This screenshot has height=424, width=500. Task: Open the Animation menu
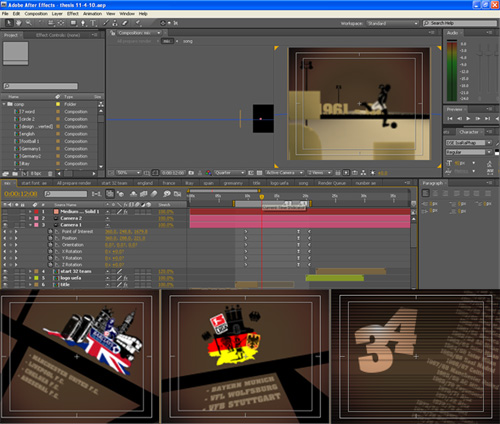pos(92,14)
